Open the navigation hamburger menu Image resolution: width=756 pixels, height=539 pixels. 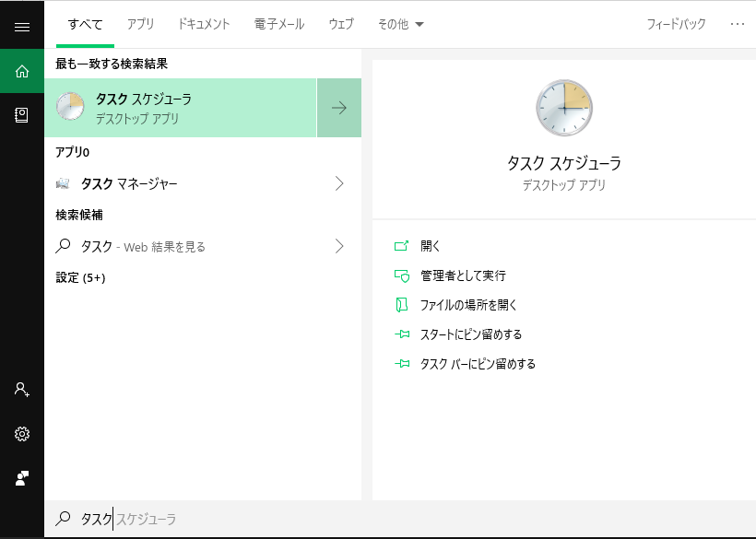coord(22,25)
